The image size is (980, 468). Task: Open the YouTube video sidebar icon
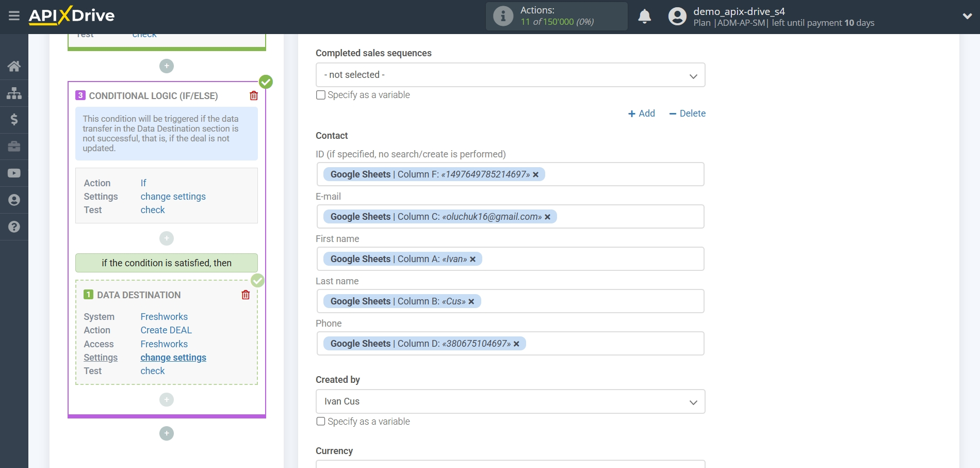pos(14,173)
